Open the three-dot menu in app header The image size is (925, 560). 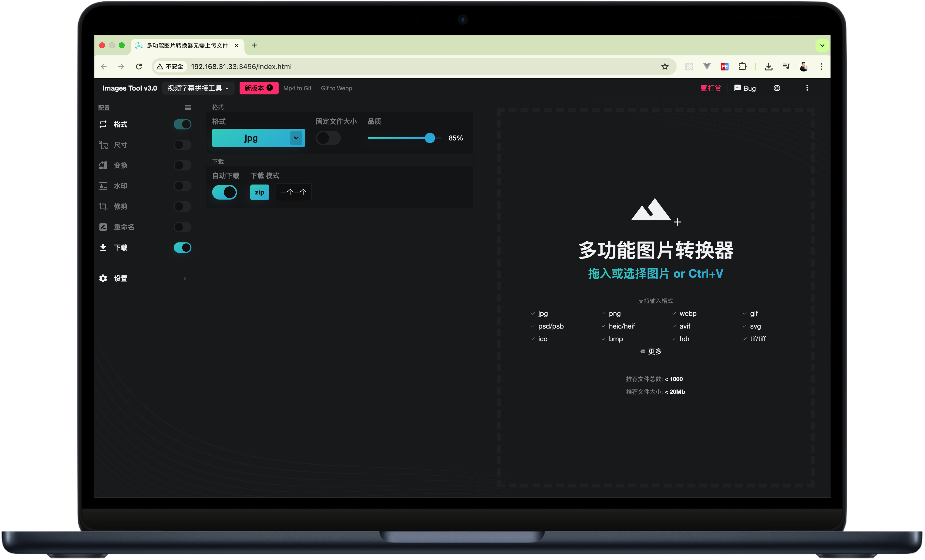click(807, 88)
